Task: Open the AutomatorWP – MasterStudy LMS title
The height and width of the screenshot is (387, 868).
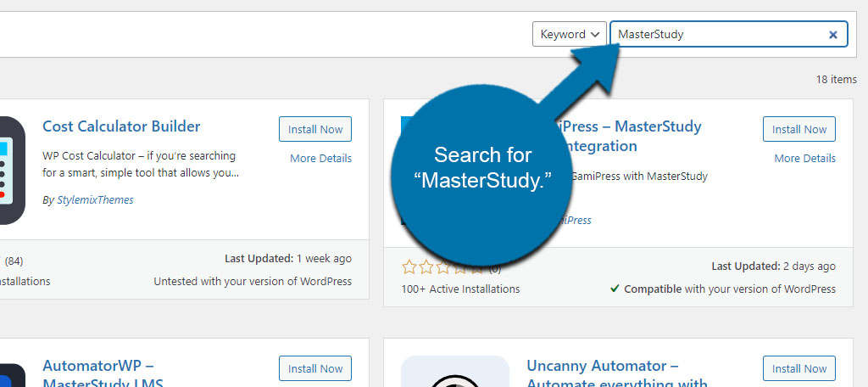Action: coord(103,375)
